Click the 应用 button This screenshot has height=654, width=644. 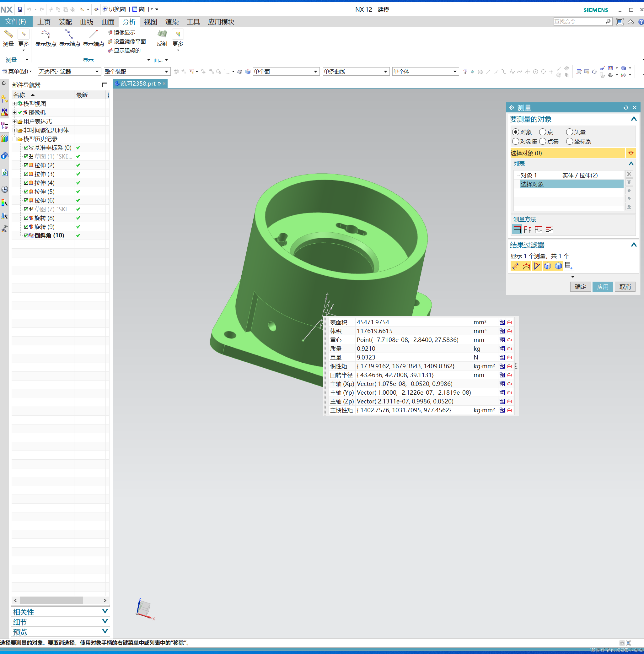coord(602,287)
